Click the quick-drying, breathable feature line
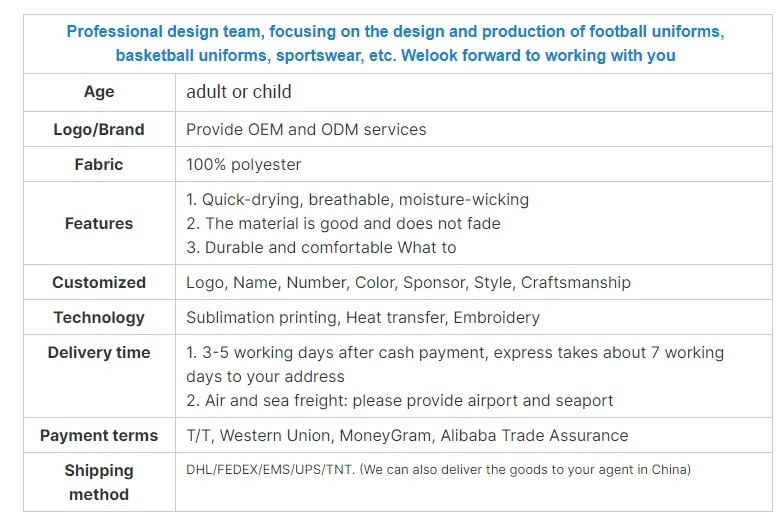 (x=357, y=200)
